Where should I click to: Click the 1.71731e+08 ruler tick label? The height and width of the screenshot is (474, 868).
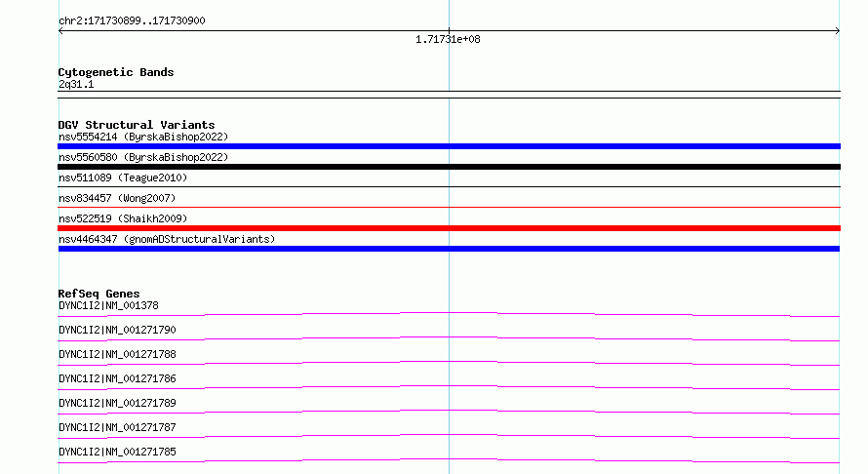coord(448,39)
